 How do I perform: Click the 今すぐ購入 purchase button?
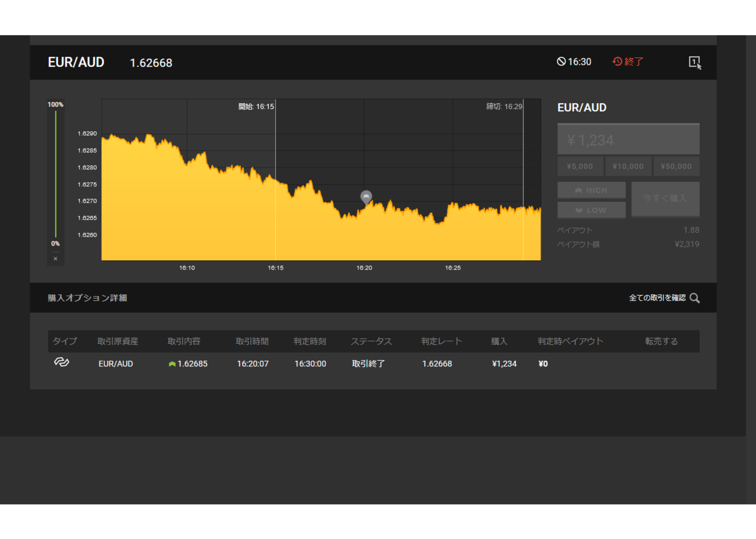(x=665, y=199)
